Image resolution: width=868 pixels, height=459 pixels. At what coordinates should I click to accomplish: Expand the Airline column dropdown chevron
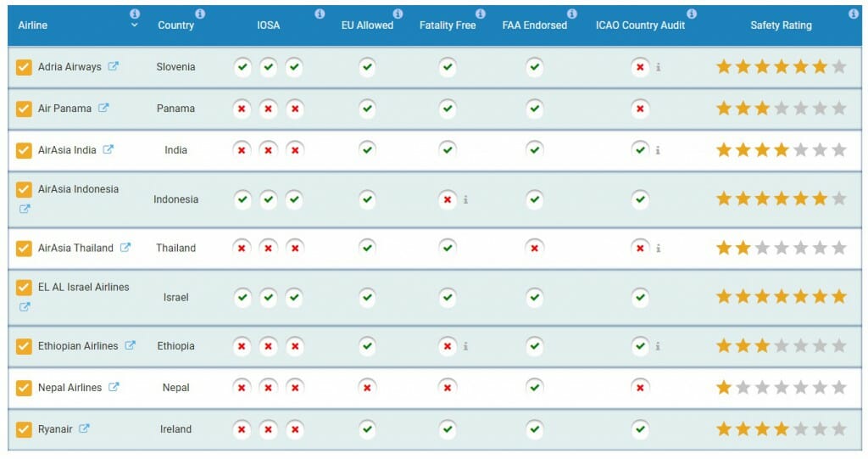134,25
